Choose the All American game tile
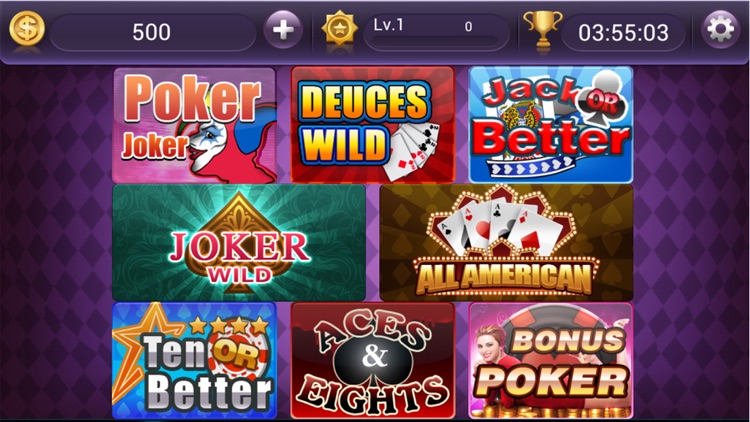The image size is (750, 422). tap(506, 243)
